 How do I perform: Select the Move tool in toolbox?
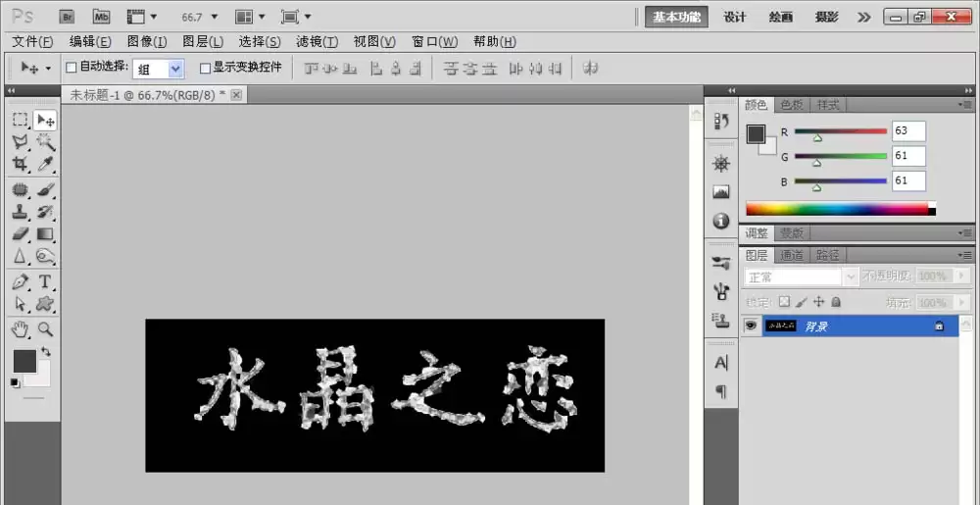tap(44, 120)
